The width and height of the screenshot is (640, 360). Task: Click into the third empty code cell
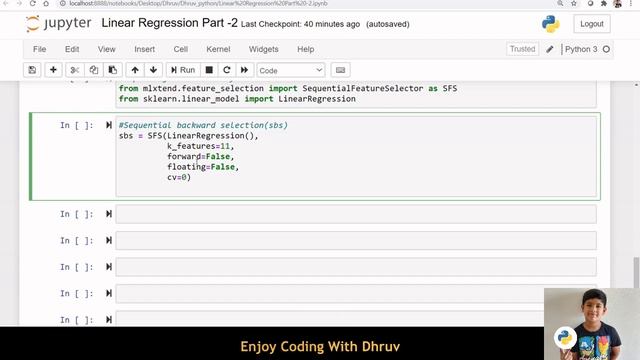coord(356,267)
